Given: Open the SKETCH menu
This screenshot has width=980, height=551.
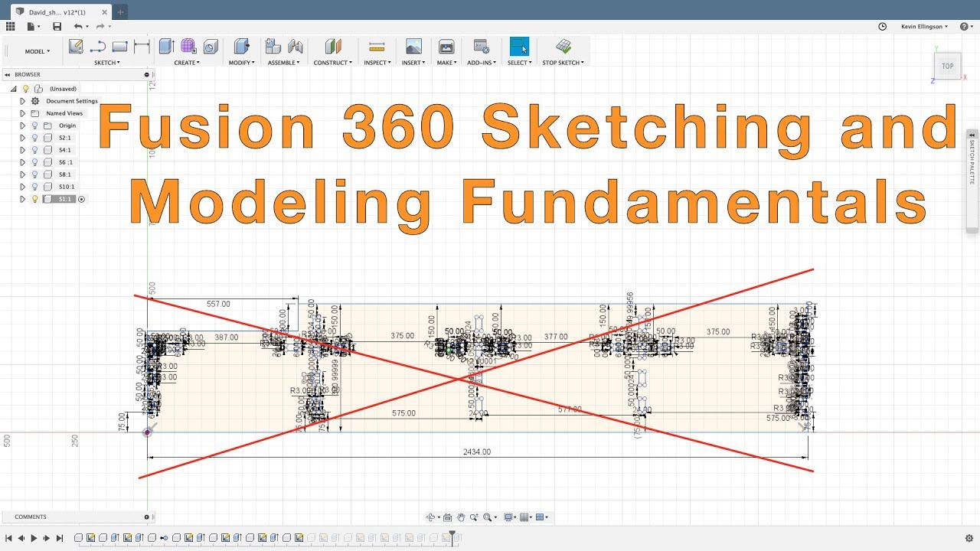Looking at the screenshot, I should 107,63.
